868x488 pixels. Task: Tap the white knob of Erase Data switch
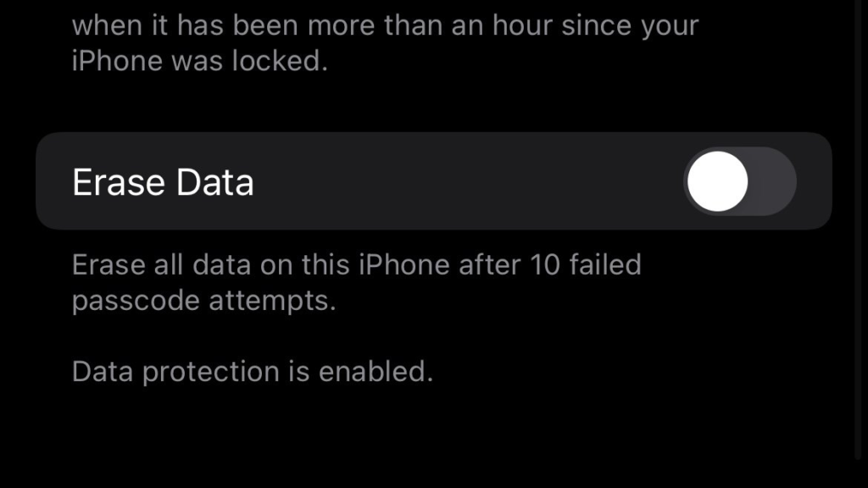[718, 181]
